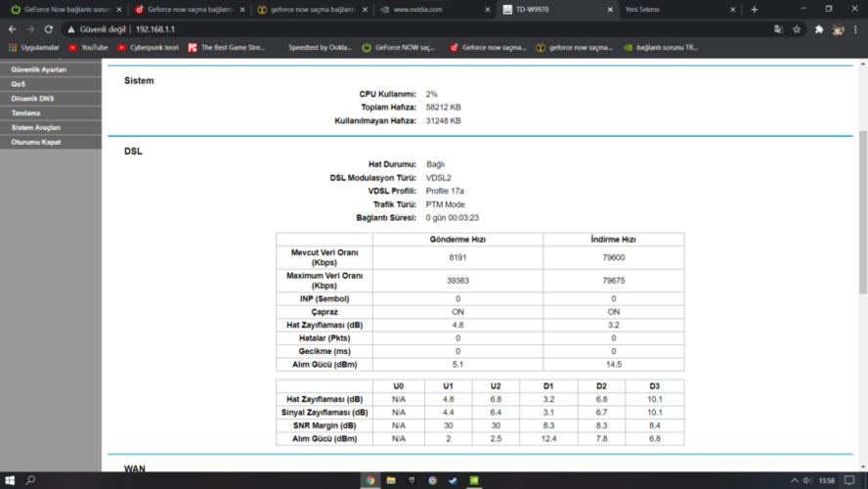Click the page vertical scrollbar thumb
Image resolution: width=868 pixels, height=489 pixels.
pos(863,212)
